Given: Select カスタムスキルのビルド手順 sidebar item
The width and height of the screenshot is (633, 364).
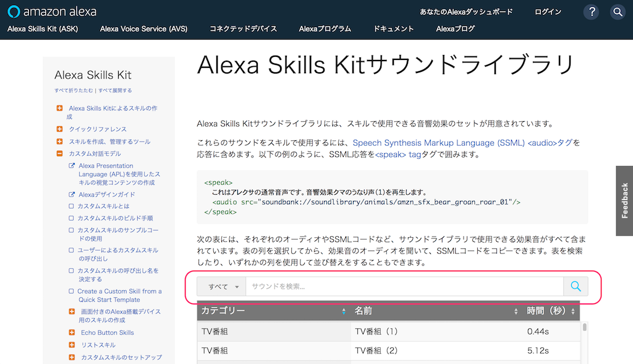Looking at the screenshot, I should click(115, 218).
